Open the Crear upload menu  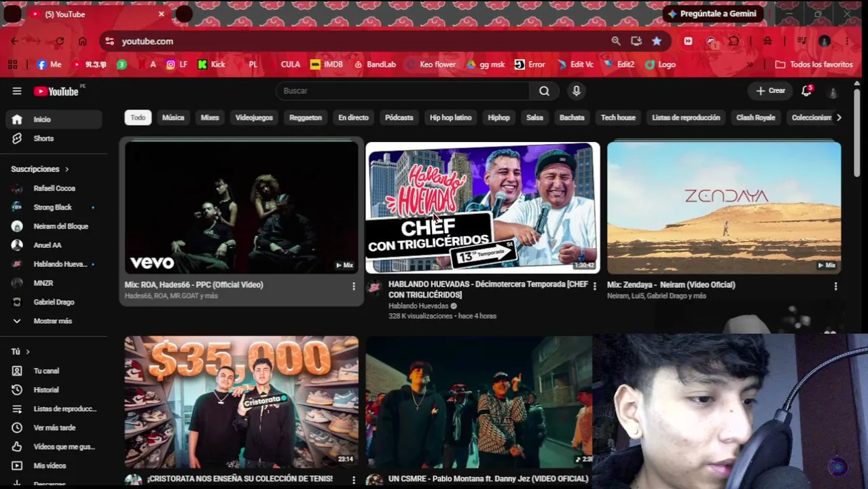[770, 91]
